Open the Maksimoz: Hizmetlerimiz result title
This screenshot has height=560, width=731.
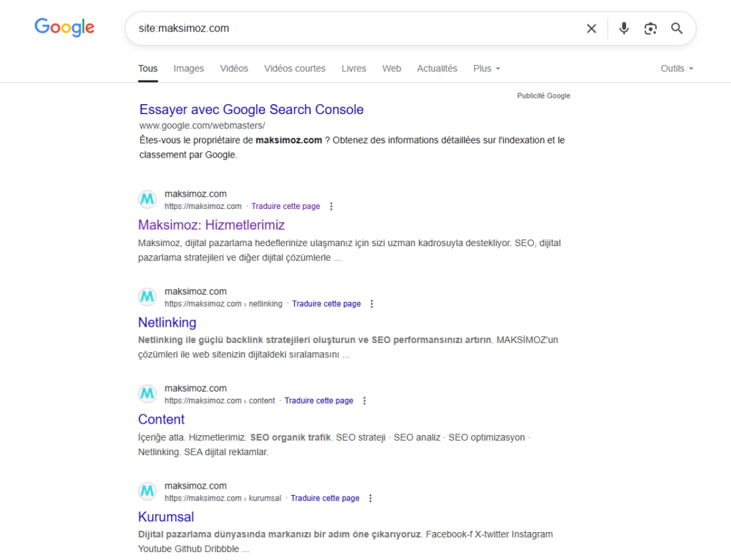tap(211, 225)
